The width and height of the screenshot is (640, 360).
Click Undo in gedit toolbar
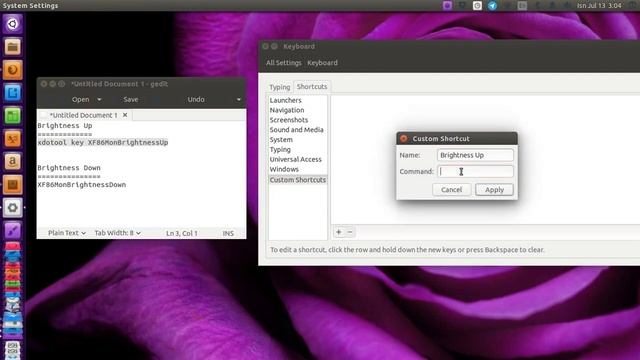[x=196, y=99]
